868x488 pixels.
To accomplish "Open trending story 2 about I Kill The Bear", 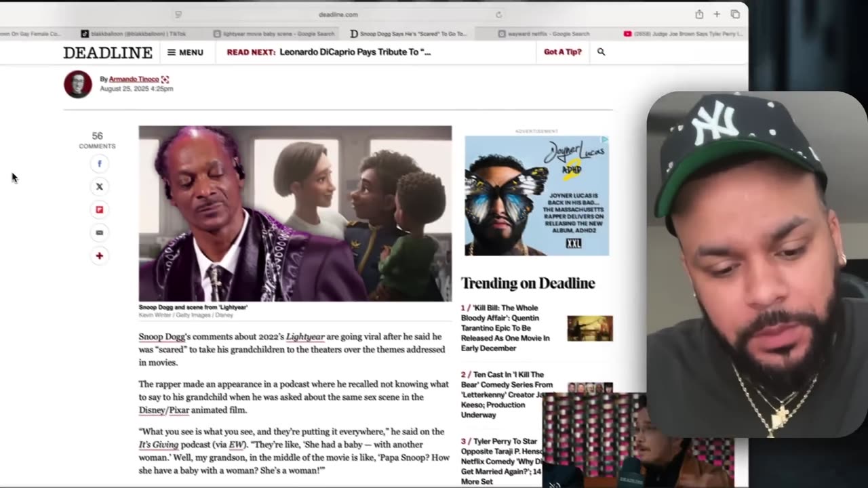I will pyautogui.click(x=507, y=394).
